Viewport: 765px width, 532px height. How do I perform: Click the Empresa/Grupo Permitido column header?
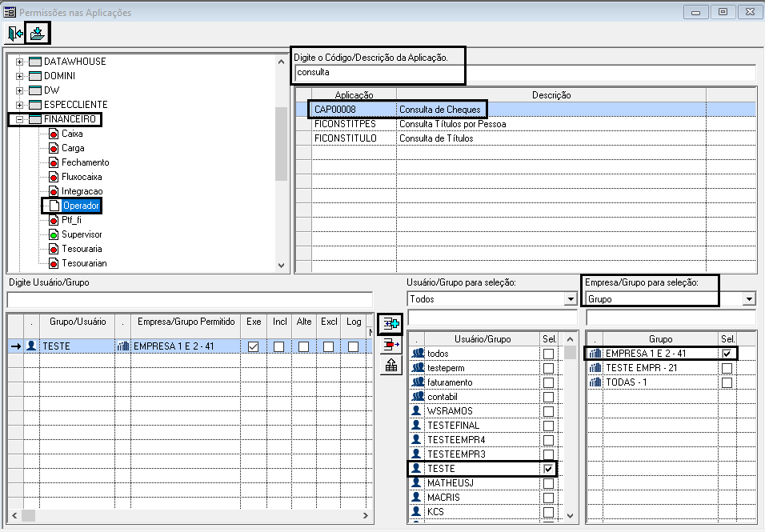point(186,325)
